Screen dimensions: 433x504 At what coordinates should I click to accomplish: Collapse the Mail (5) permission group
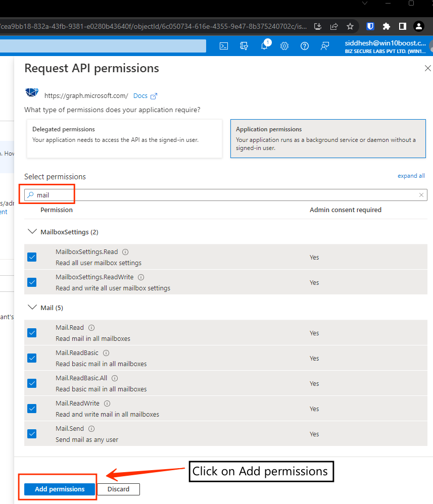[32, 308]
